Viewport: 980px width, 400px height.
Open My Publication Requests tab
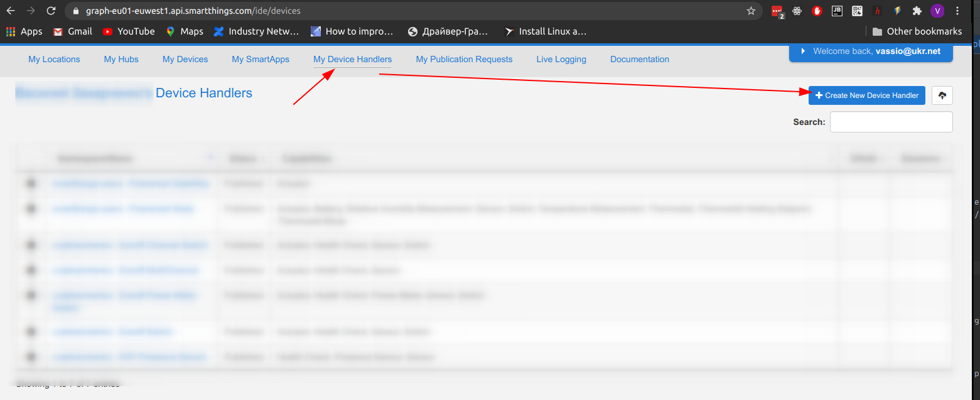464,59
